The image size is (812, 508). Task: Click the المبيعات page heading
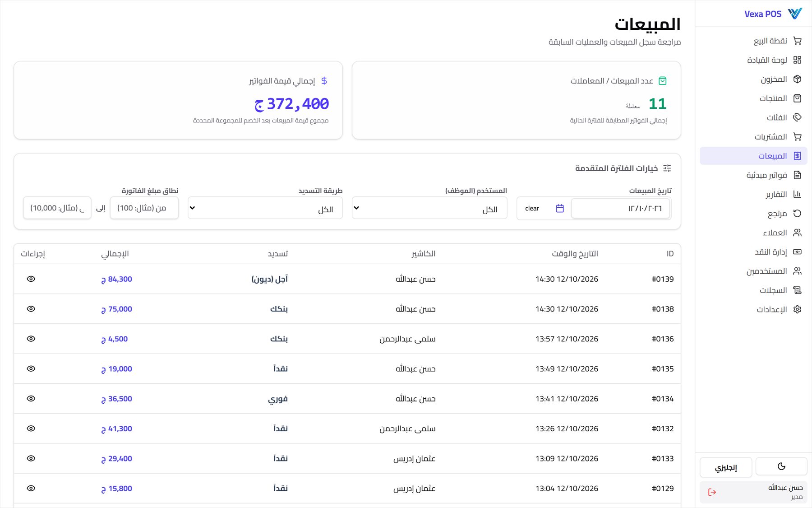click(647, 24)
